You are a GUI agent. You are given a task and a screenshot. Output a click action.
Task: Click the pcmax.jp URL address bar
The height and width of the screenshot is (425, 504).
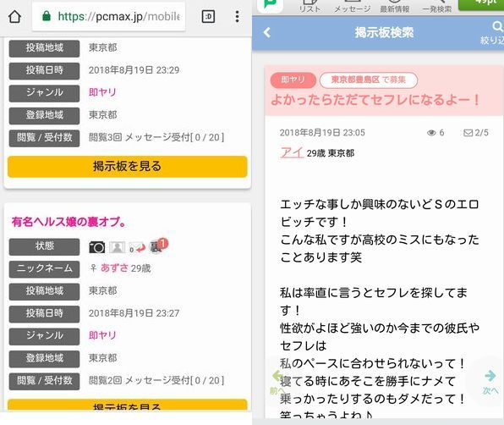point(108,16)
